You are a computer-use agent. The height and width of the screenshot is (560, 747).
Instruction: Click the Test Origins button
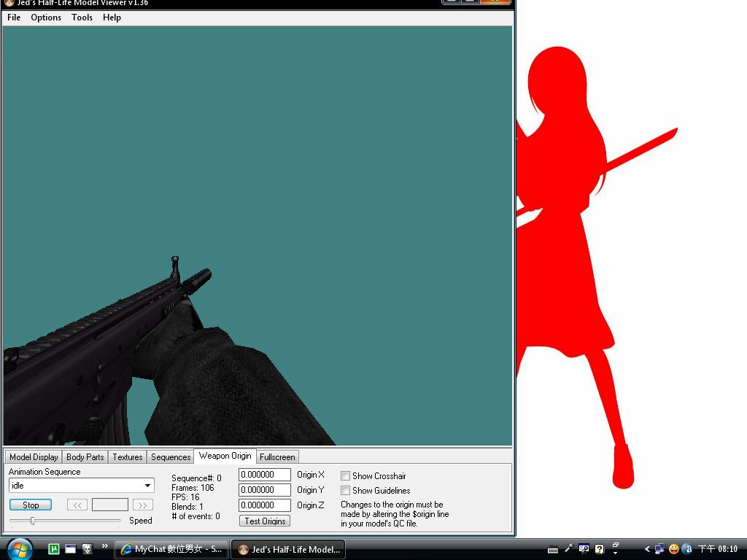tap(265, 521)
